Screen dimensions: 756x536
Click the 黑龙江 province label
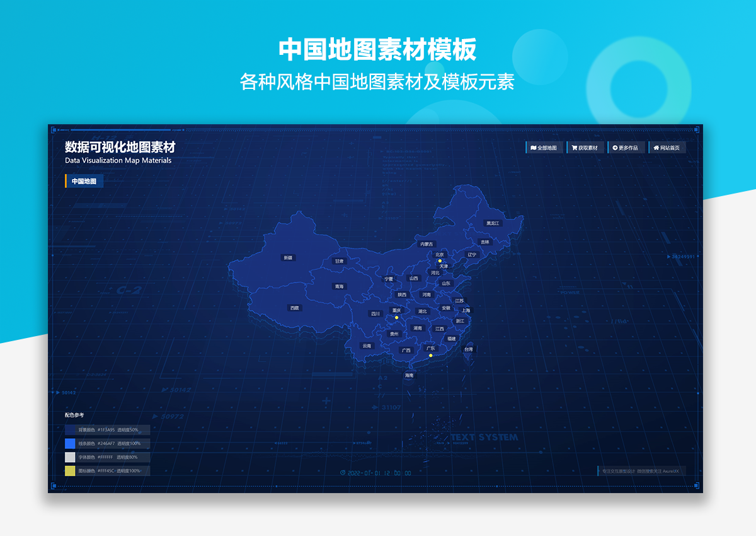click(x=492, y=223)
